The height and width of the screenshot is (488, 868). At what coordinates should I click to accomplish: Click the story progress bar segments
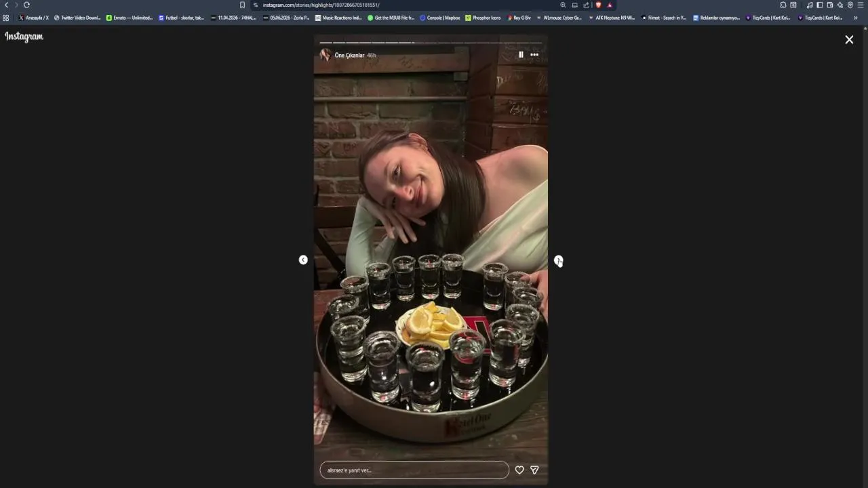point(431,43)
